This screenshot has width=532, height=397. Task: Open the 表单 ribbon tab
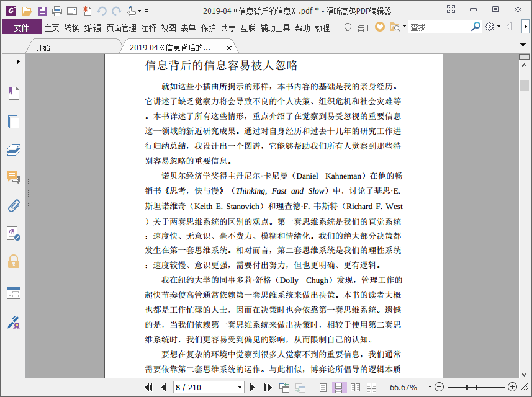[x=188, y=28]
